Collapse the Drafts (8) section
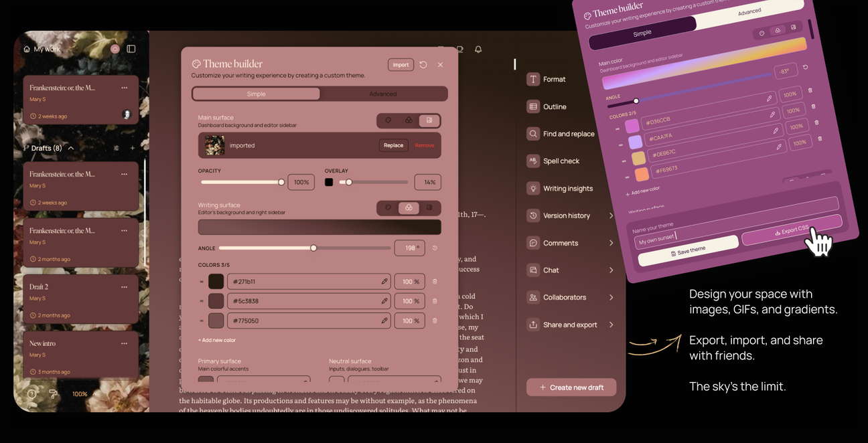Viewport: 868px width, 443px height. tap(71, 148)
